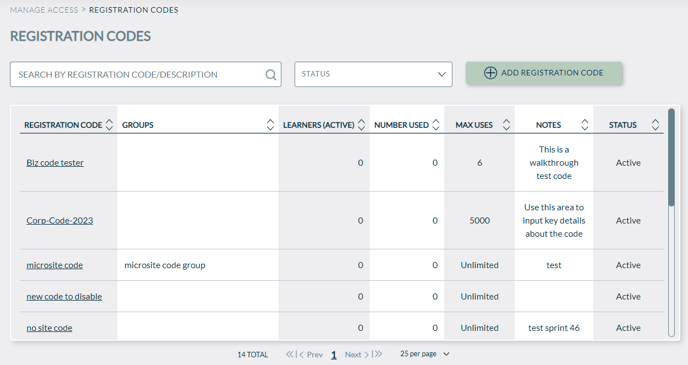This screenshot has width=688, height=365.
Task: Sort by Learners (Active) arrows
Action: [362, 125]
